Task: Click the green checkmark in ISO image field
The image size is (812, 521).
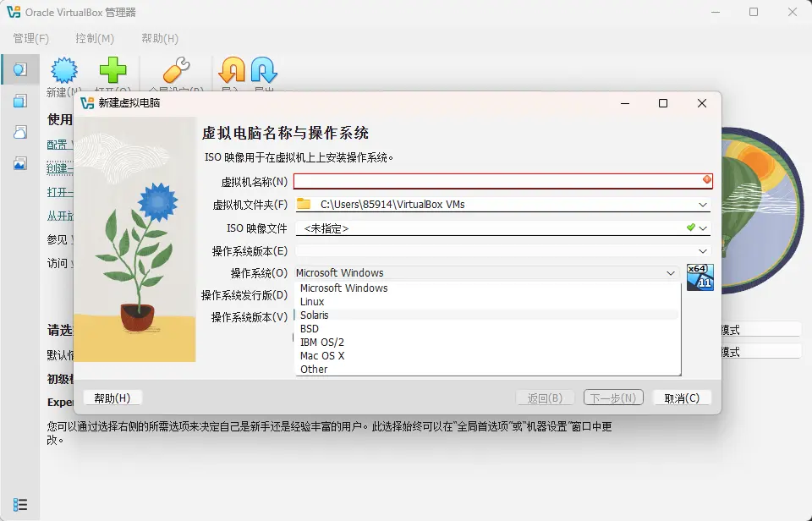Action: tap(690, 228)
